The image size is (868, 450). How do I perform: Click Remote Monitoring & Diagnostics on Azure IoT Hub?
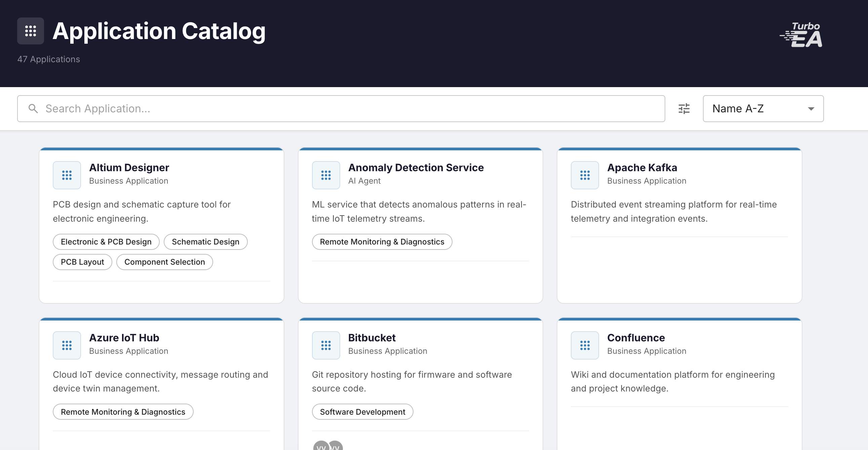click(x=123, y=412)
